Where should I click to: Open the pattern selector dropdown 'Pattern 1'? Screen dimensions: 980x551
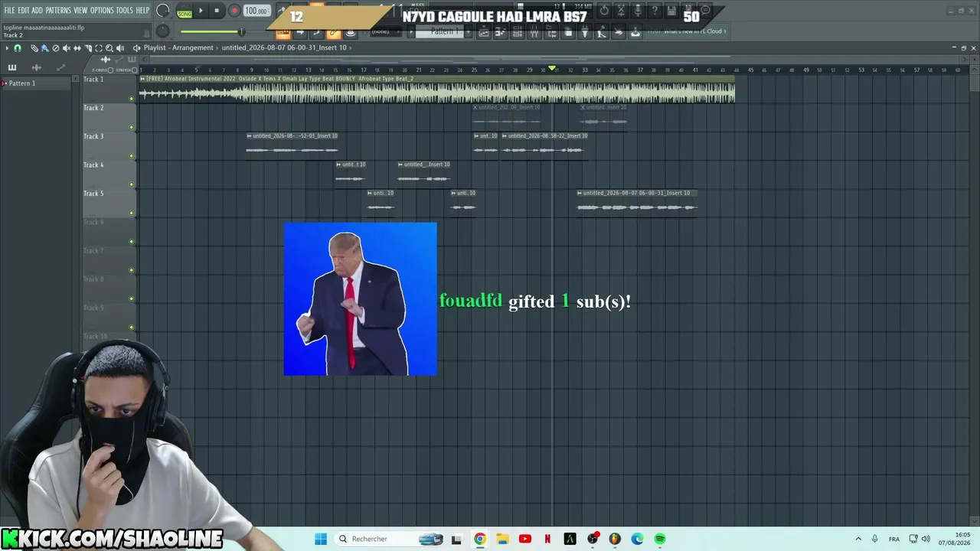click(x=445, y=32)
